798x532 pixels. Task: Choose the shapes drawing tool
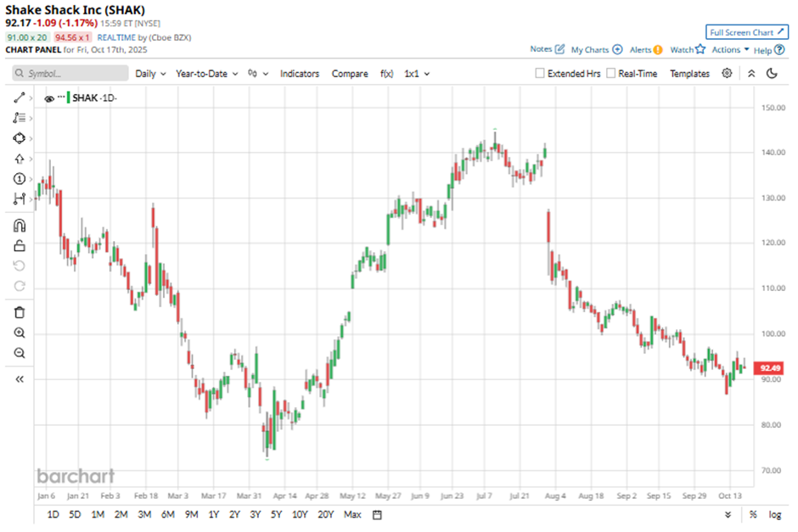(20, 138)
